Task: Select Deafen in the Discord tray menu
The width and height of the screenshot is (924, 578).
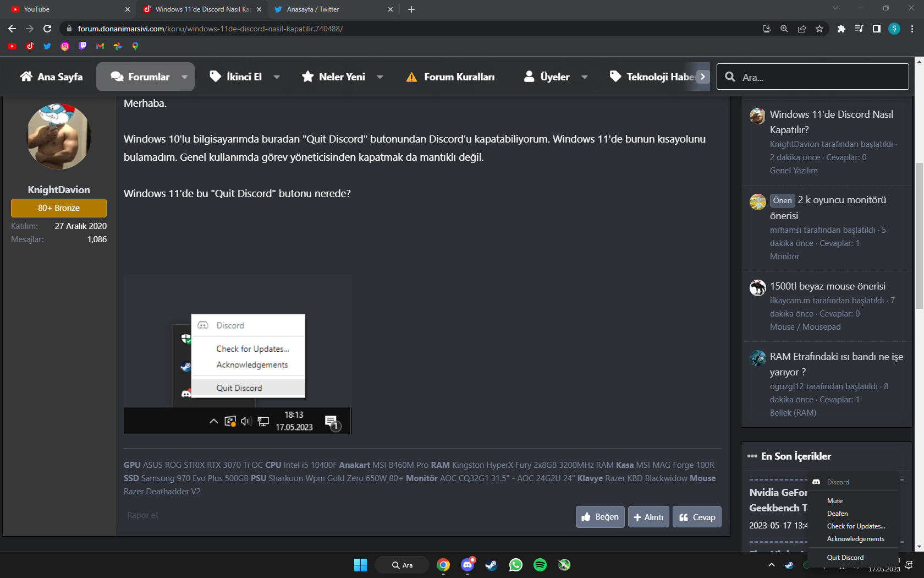Action: pos(853,514)
